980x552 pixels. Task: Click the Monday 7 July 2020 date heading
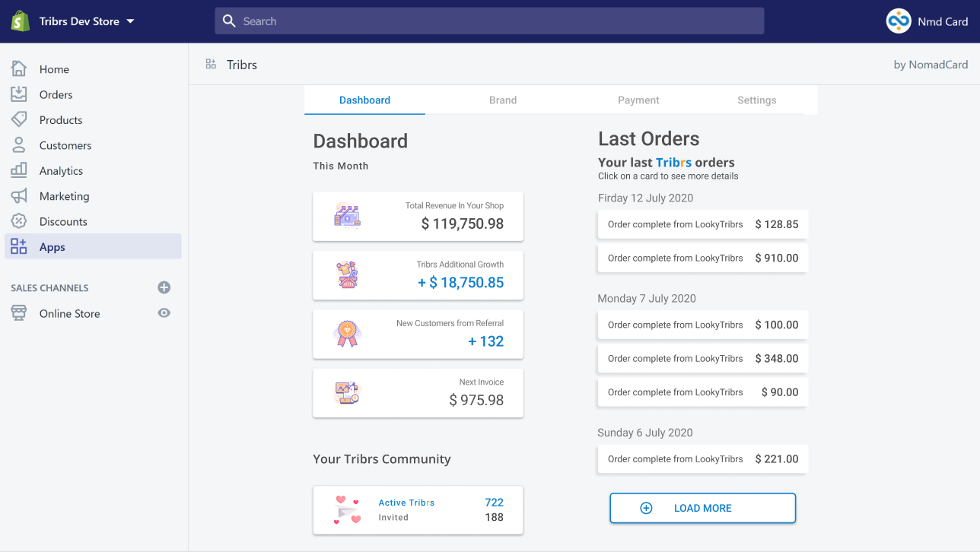[x=647, y=299]
